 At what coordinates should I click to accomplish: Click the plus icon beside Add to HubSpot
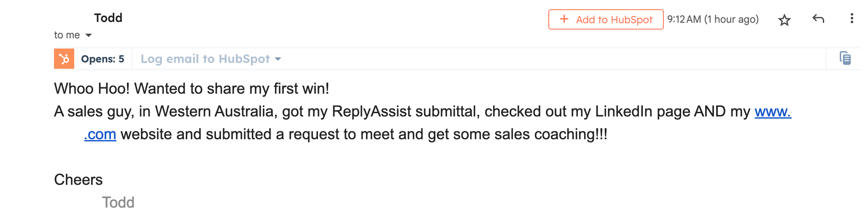564,19
